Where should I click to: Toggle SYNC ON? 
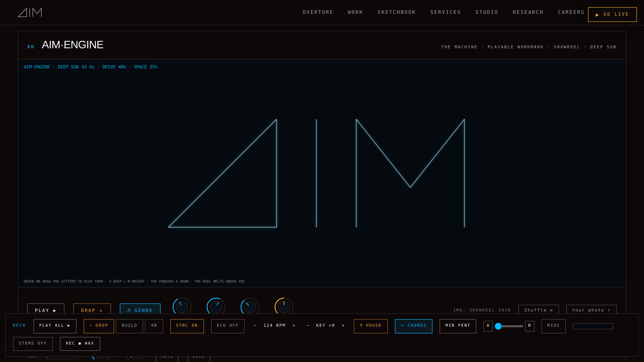(187, 326)
